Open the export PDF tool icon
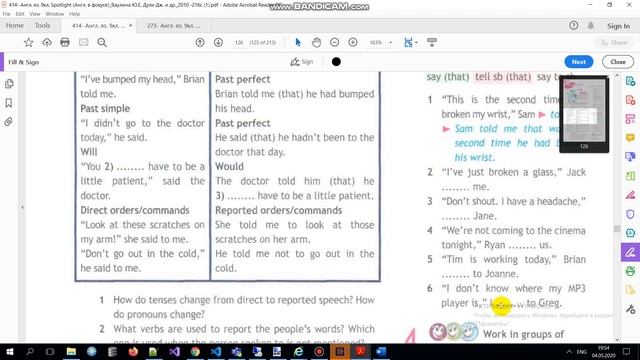This screenshot has width=640, height=360. pos(630,81)
